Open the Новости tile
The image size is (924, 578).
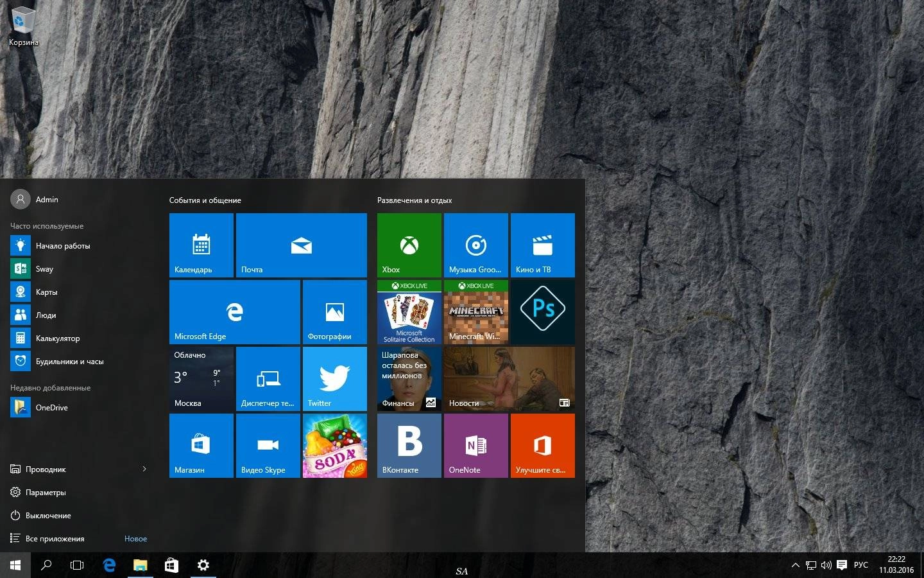coord(509,379)
